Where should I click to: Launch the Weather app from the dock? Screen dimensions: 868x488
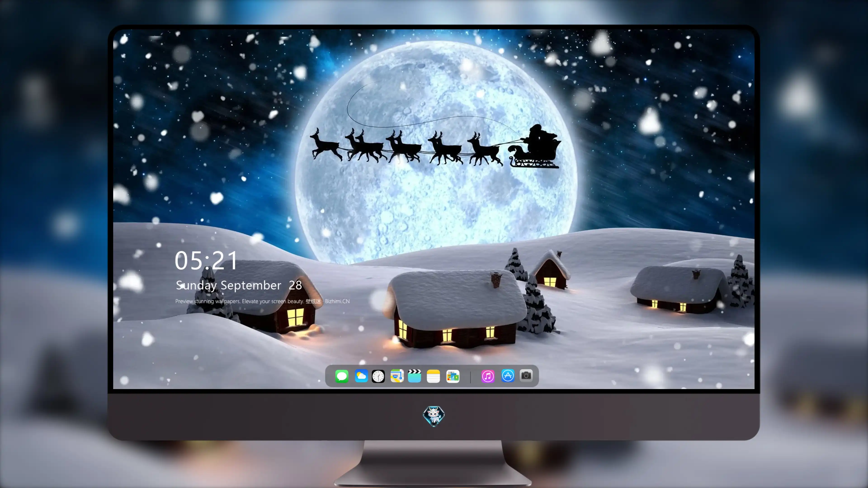pyautogui.click(x=361, y=376)
